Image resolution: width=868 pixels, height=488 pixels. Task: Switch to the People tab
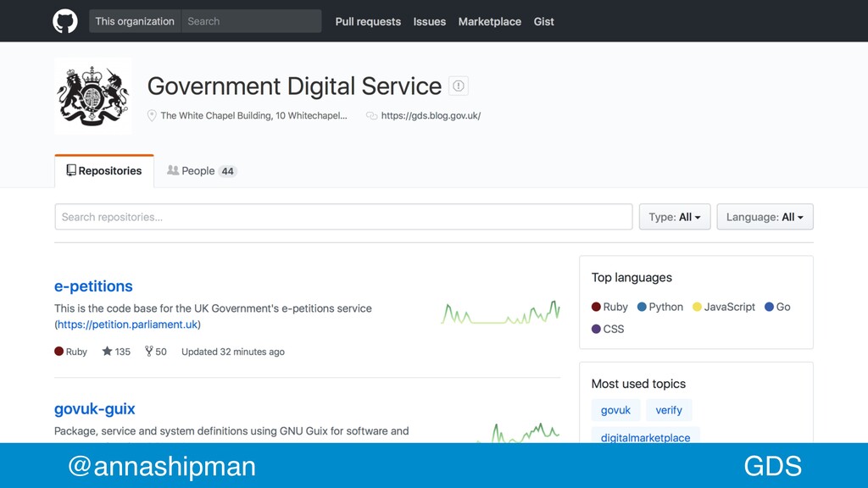click(x=202, y=171)
